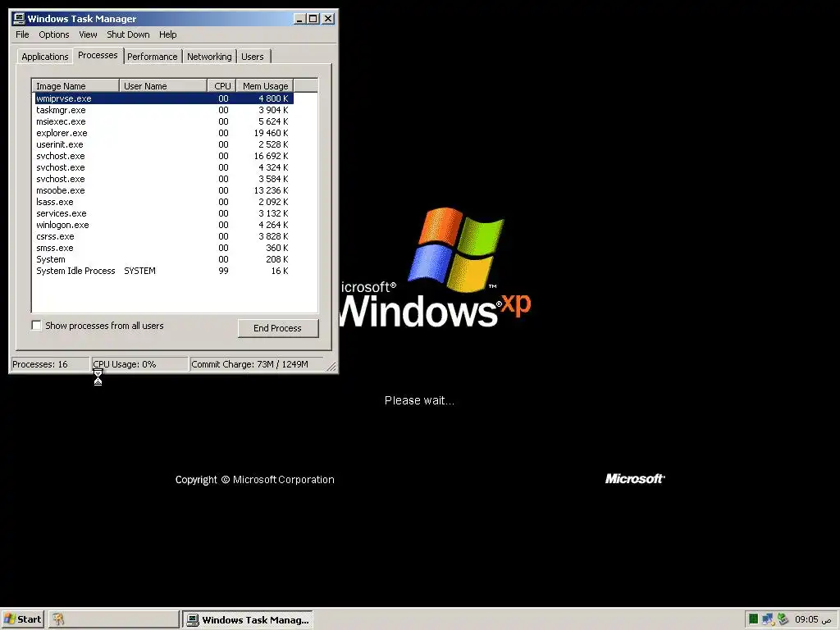Select the csrss.exe process
840x630 pixels.
click(x=163, y=236)
